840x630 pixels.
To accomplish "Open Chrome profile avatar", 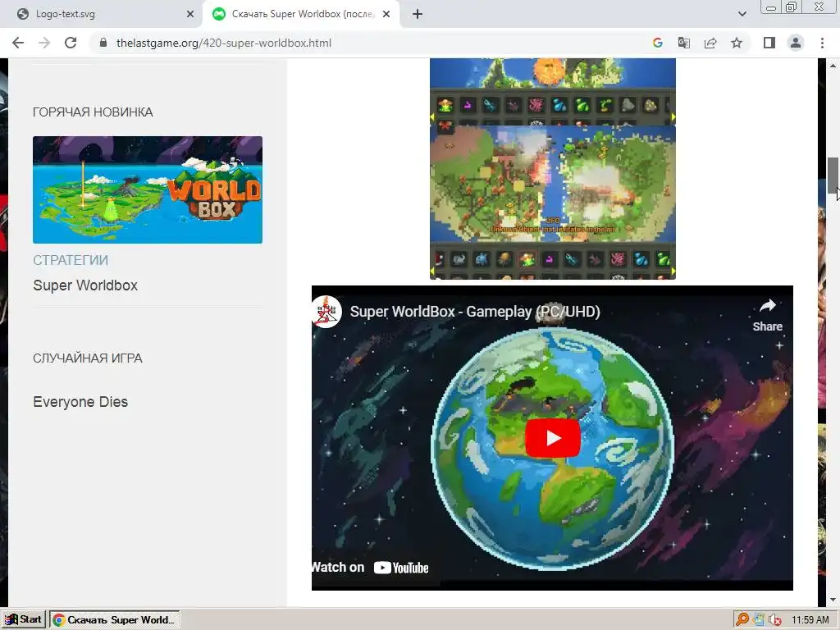I will (796, 43).
